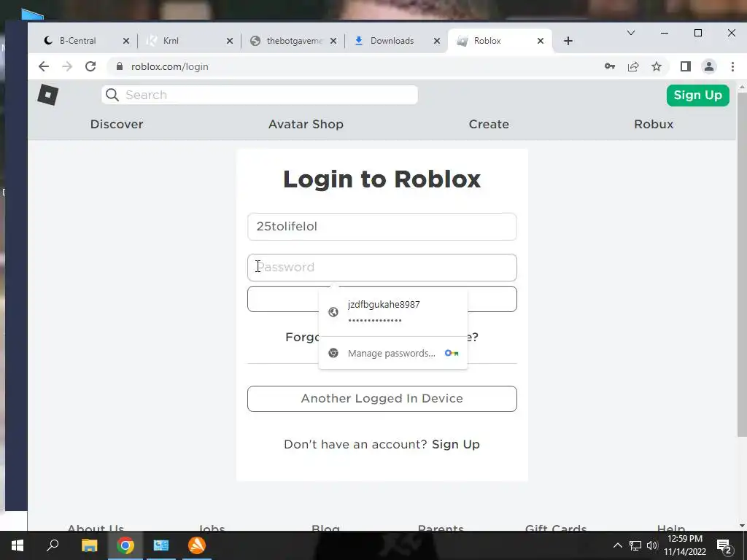This screenshot has width=747, height=560.
Task: Click the address bar URL roblox.com/login
Action: [x=169, y=66]
